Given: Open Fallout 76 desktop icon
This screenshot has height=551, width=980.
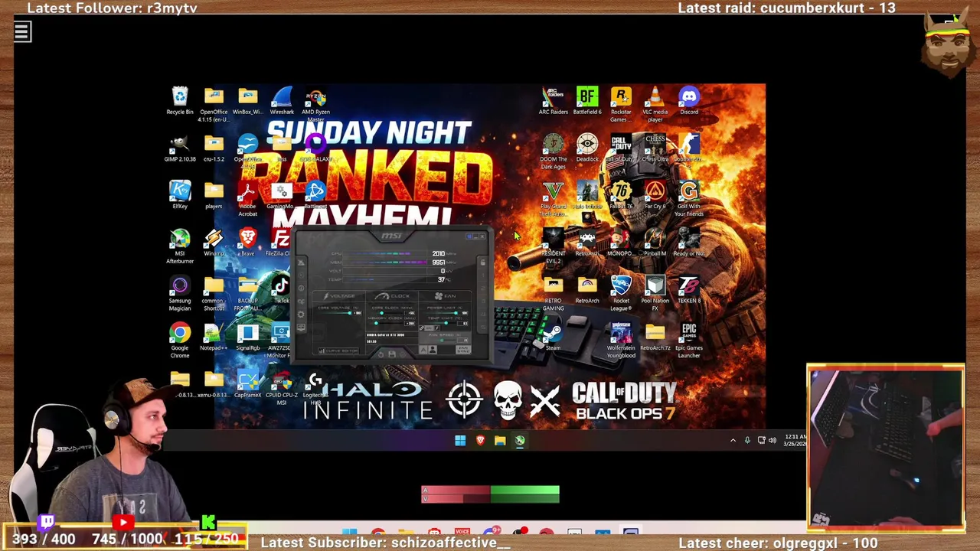Looking at the screenshot, I should point(621,195).
